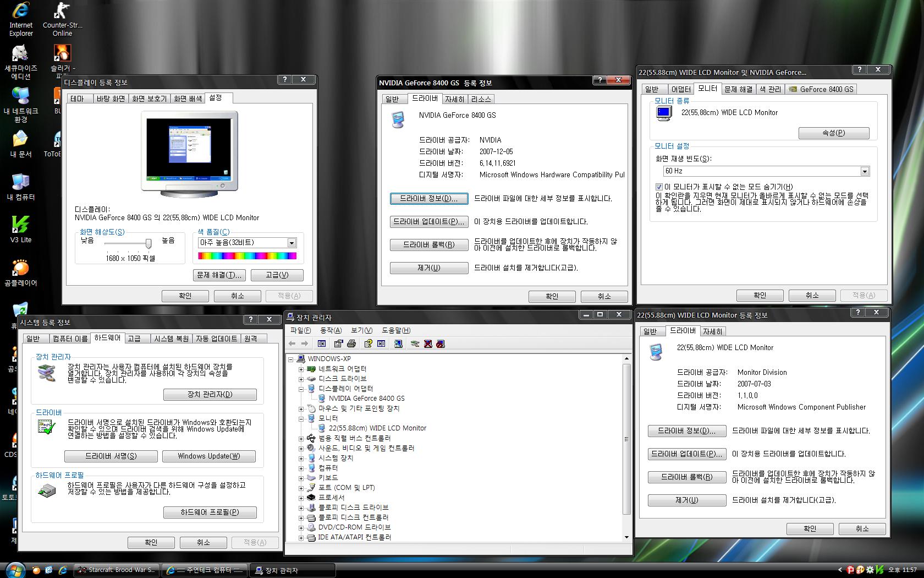Click the Update driver icon in Device Manager toolbar
Image resolution: width=924 pixels, height=578 pixels.
(415, 343)
